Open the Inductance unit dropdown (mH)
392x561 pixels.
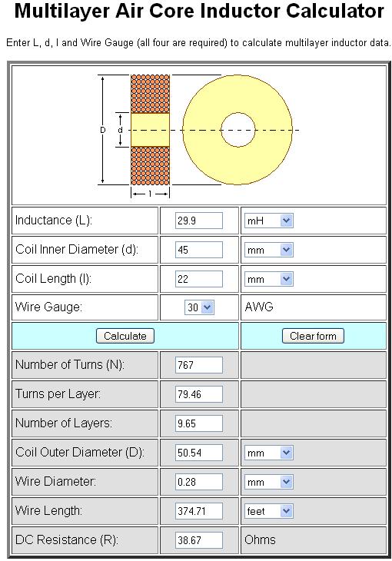[x=269, y=221]
